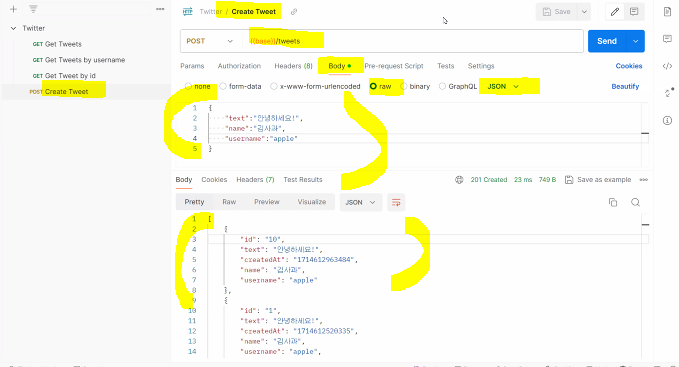
Task: Open Get Tweets by username request
Action: (85, 60)
